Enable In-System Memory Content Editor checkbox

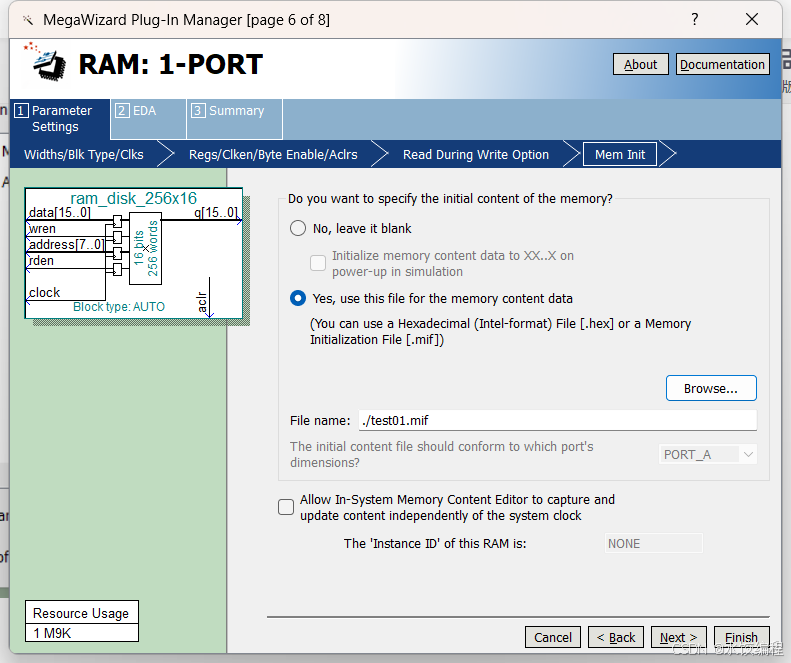click(286, 507)
